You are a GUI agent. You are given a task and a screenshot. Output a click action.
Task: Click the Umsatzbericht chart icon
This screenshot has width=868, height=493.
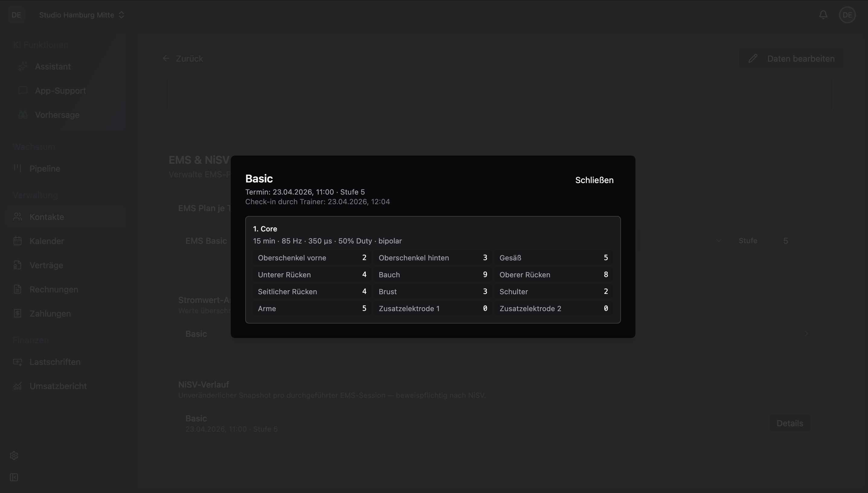(x=18, y=386)
